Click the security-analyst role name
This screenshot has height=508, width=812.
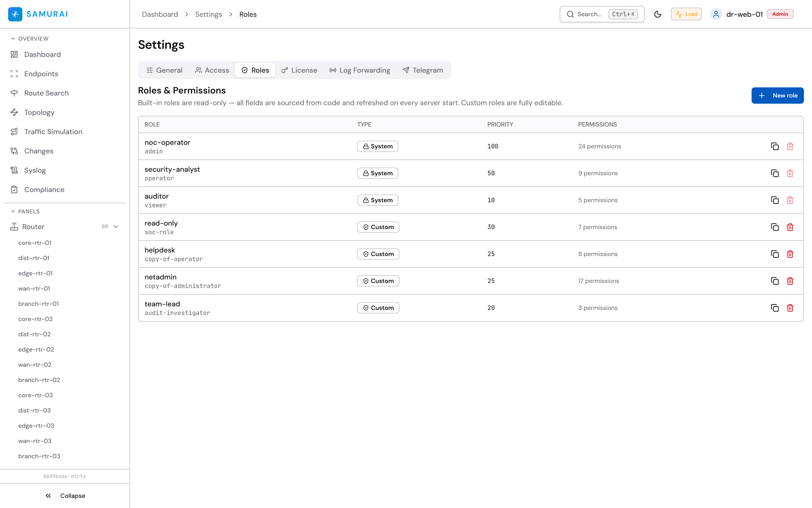(x=172, y=169)
